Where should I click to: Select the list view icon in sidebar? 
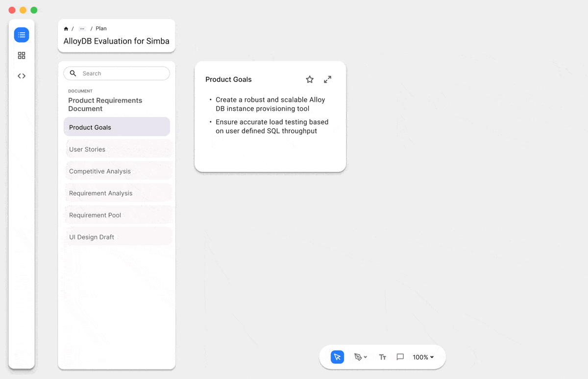click(x=22, y=35)
